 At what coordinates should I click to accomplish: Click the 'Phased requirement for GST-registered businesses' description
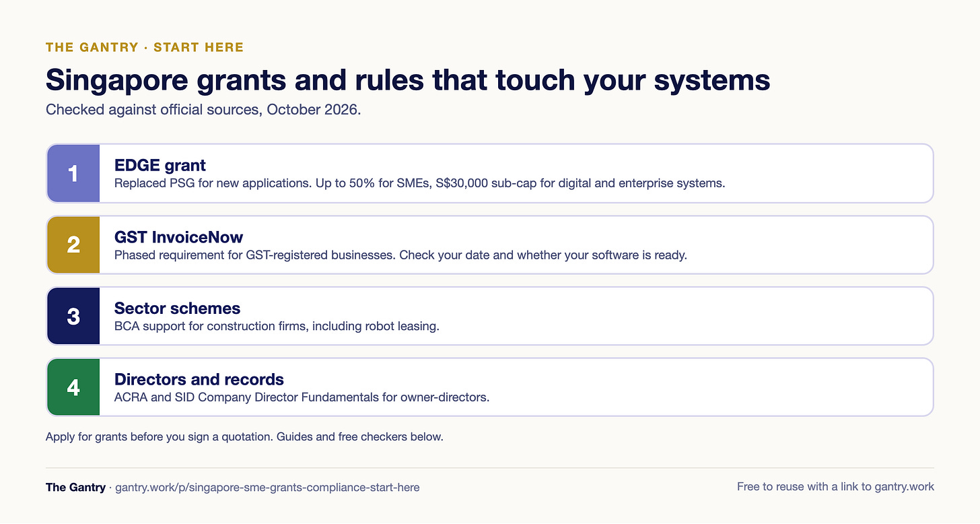point(400,255)
